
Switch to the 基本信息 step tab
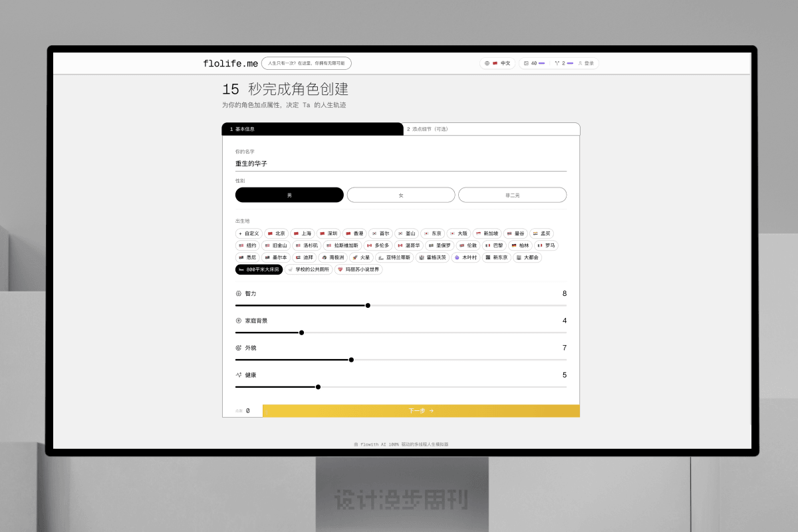click(312, 129)
